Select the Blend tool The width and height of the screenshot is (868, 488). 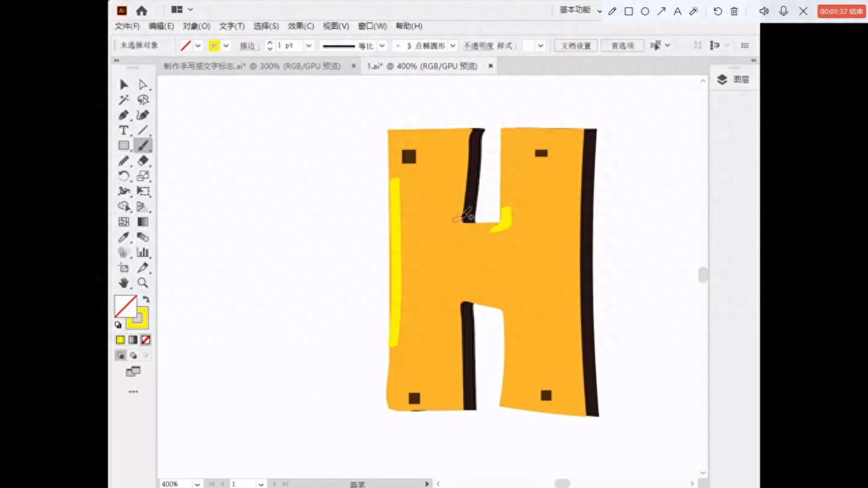click(x=143, y=237)
